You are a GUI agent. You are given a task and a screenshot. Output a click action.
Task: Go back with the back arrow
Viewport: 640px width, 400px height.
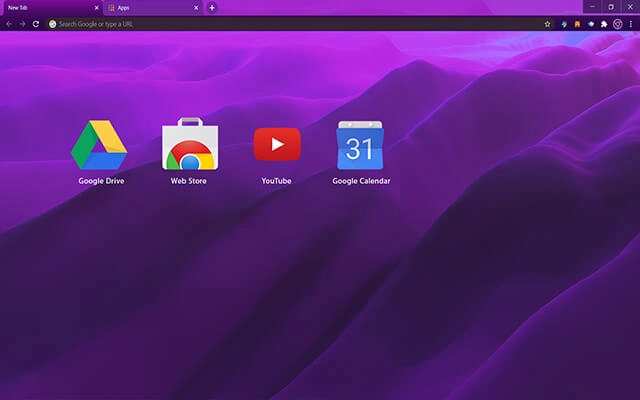(9, 24)
